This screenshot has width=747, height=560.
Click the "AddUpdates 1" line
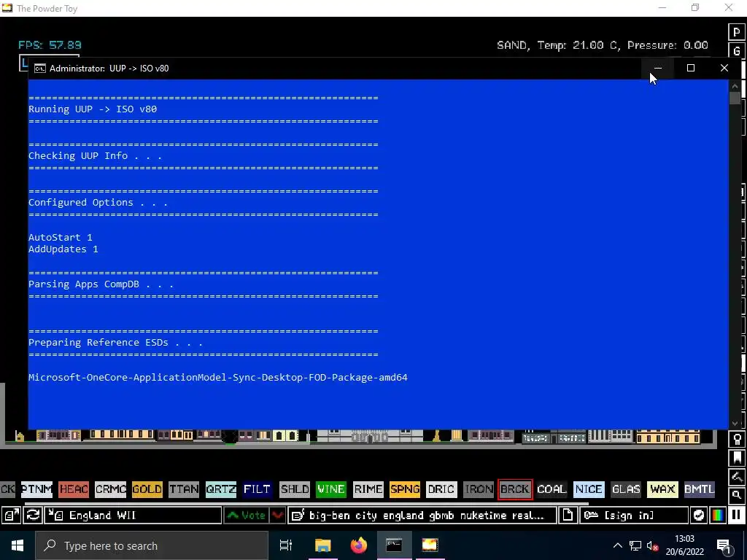point(63,249)
